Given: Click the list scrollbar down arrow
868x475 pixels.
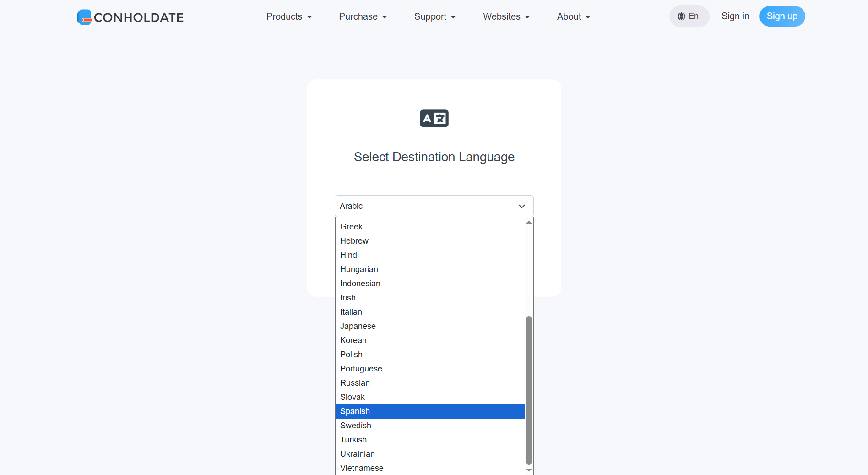Looking at the screenshot, I should (x=529, y=470).
